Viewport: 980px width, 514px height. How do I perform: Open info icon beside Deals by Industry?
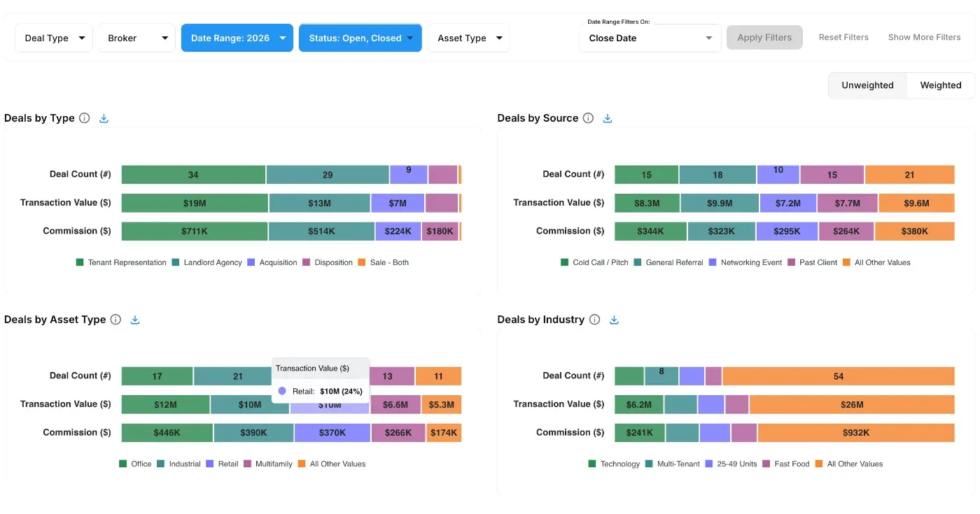(595, 320)
